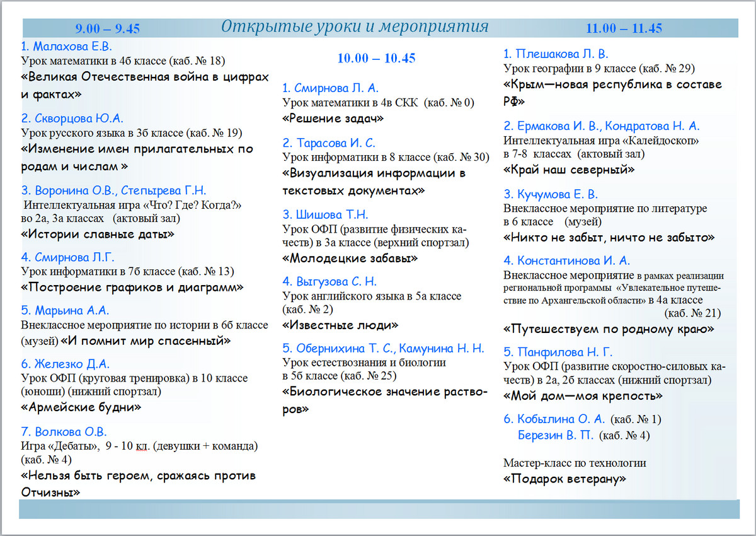
Task: Click 'Урок ОФП (круговая тренировка) в 10 классе'
Action: pos(134,378)
